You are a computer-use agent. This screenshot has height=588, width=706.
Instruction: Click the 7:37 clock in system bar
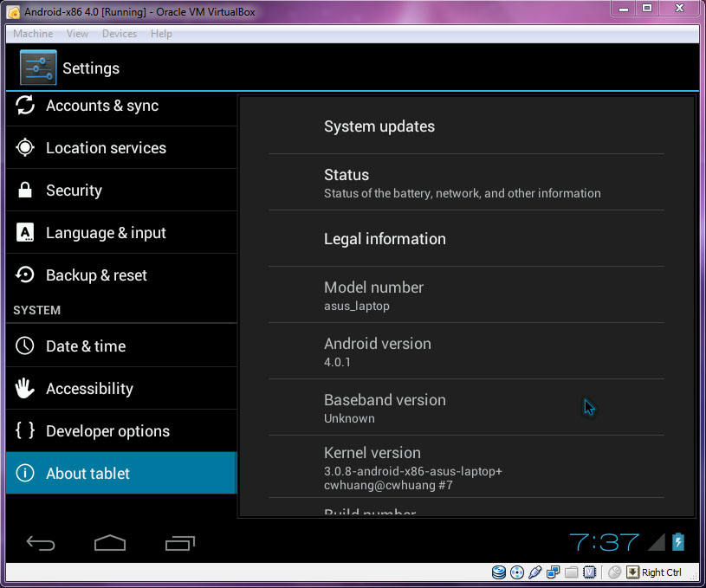(x=605, y=542)
